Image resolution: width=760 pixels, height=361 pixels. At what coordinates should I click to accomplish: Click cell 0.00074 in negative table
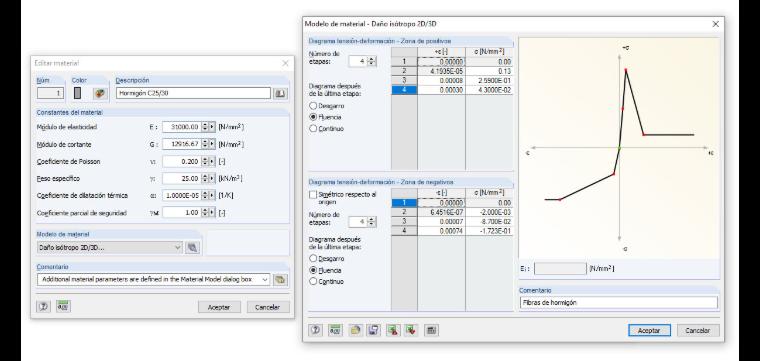pyautogui.click(x=441, y=231)
